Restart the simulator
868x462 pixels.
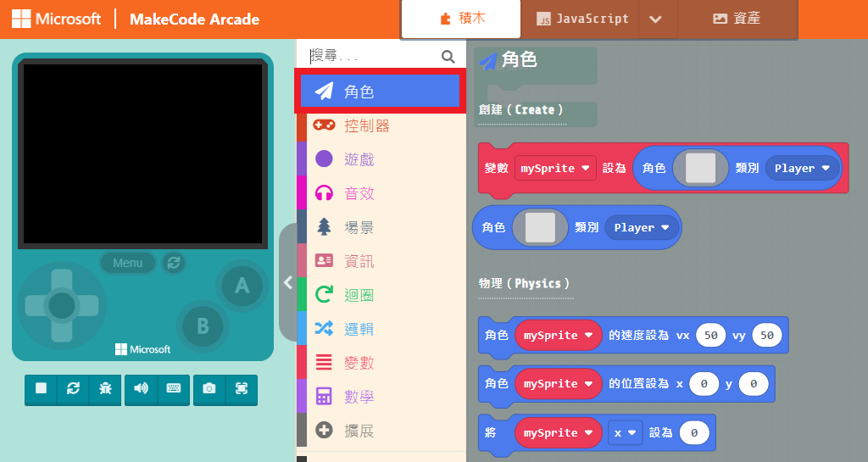tap(73, 389)
